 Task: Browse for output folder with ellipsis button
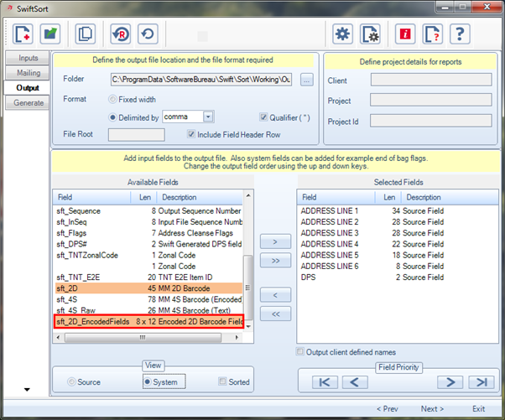coord(307,80)
